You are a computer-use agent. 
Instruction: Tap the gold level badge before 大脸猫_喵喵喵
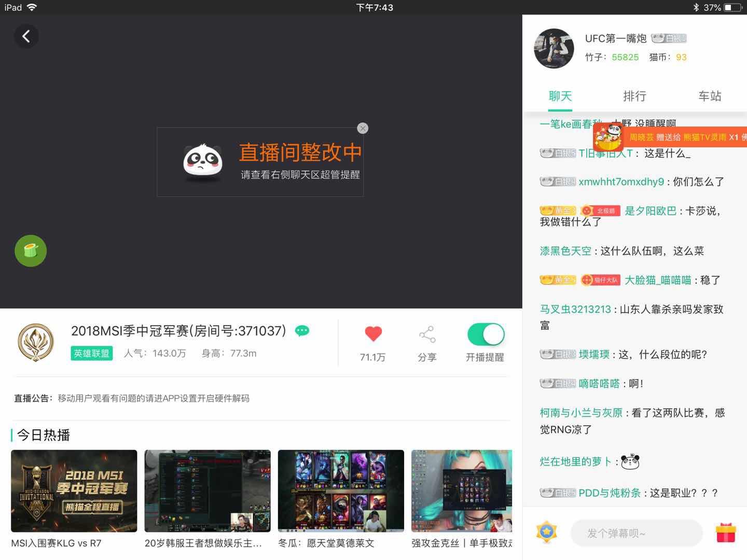tap(558, 280)
